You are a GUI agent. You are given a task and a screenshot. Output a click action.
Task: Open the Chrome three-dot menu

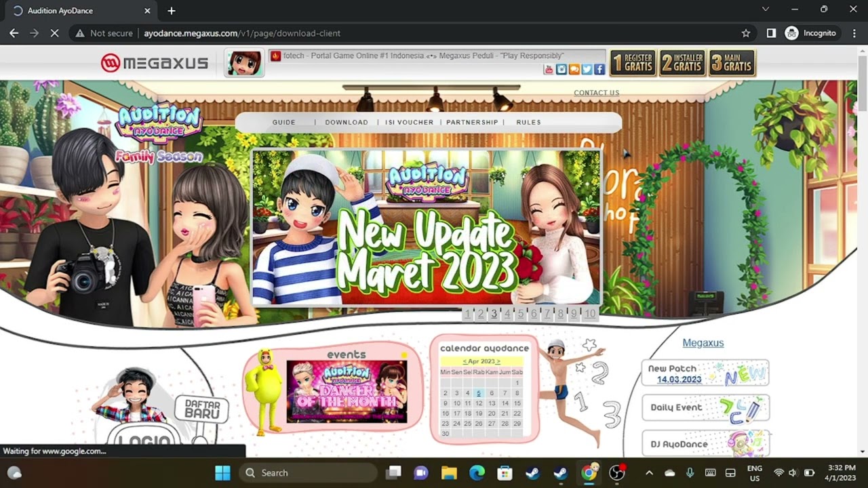click(x=854, y=33)
